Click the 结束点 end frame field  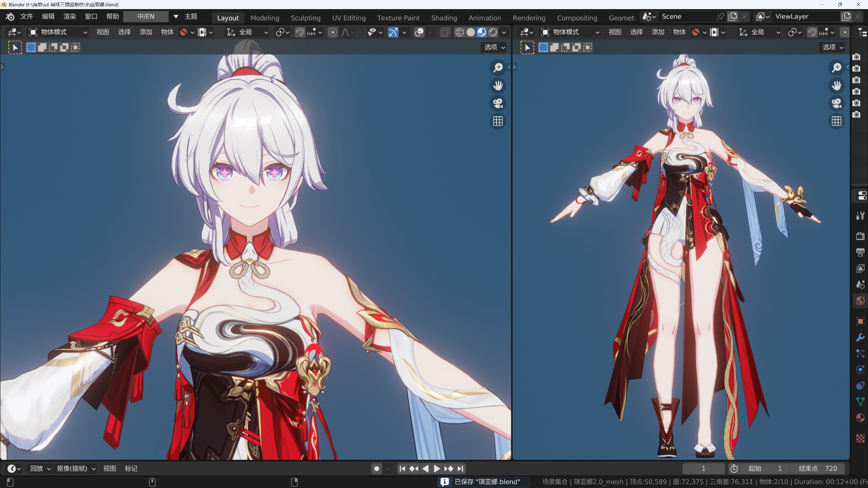(818, 468)
